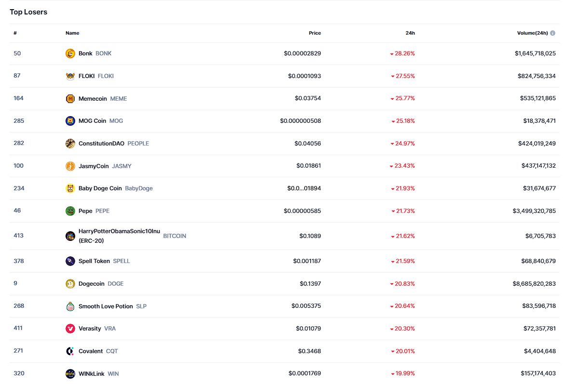The width and height of the screenshot is (588, 384).
Task: Click the WINkLink logo icon
Action: pyautogui.click(x=70, y=373)
